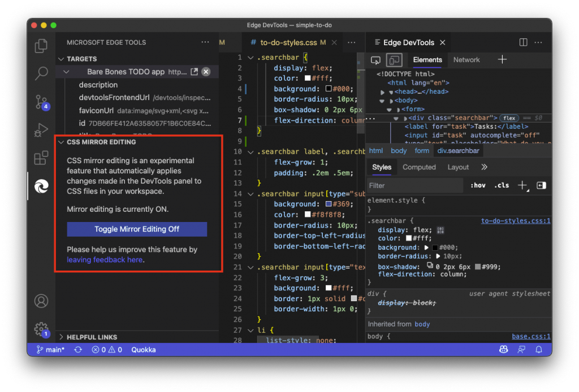Activate the inspect element tool

click(x=375, y=60)
